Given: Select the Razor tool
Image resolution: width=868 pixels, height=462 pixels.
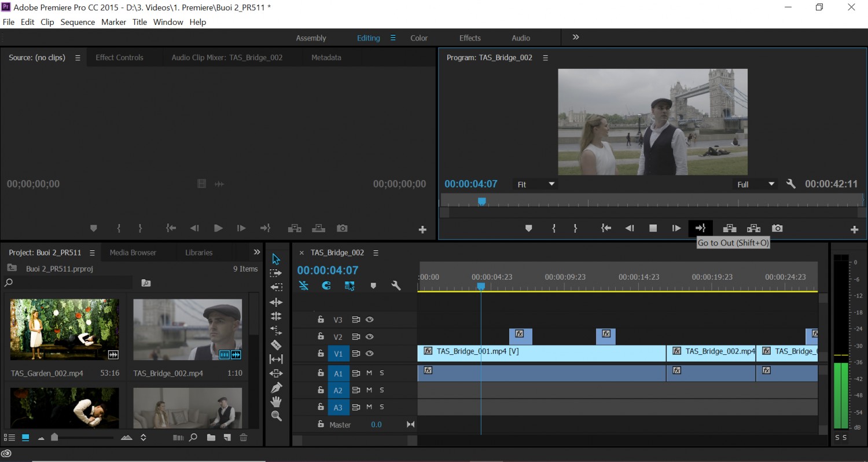Looking at the screenshot, I should (x=276, y=345).
